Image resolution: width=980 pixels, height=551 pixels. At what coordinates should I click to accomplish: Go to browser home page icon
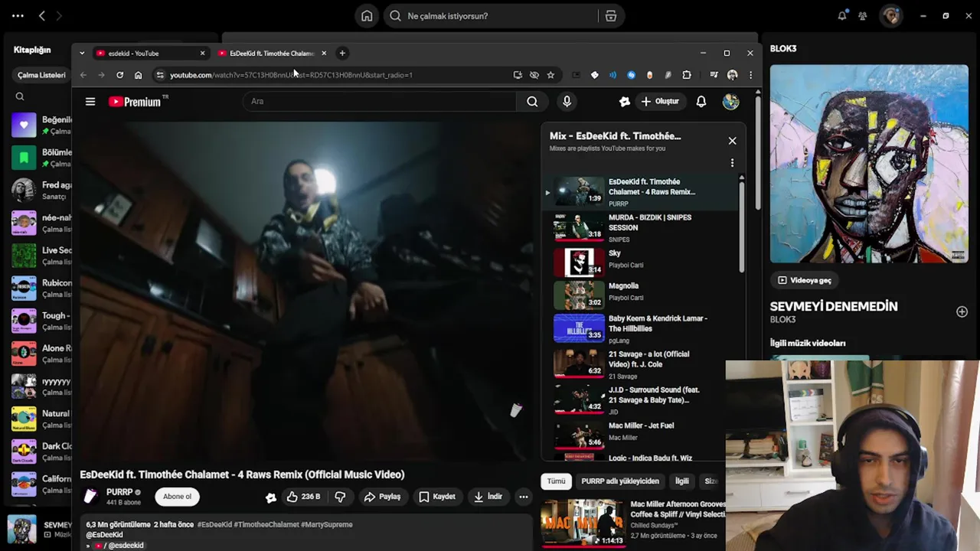click(x=138, y=75)
